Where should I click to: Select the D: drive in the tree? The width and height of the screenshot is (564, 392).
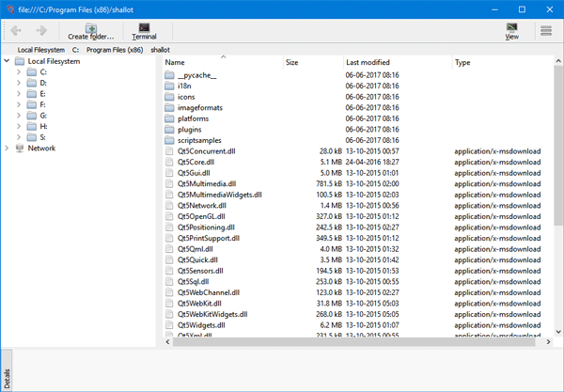42,83
